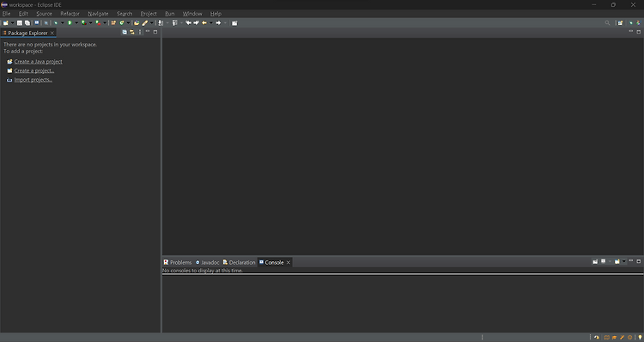
Task: Open the Edit menu
Action: pyautogui.click(x=23, y=14)
